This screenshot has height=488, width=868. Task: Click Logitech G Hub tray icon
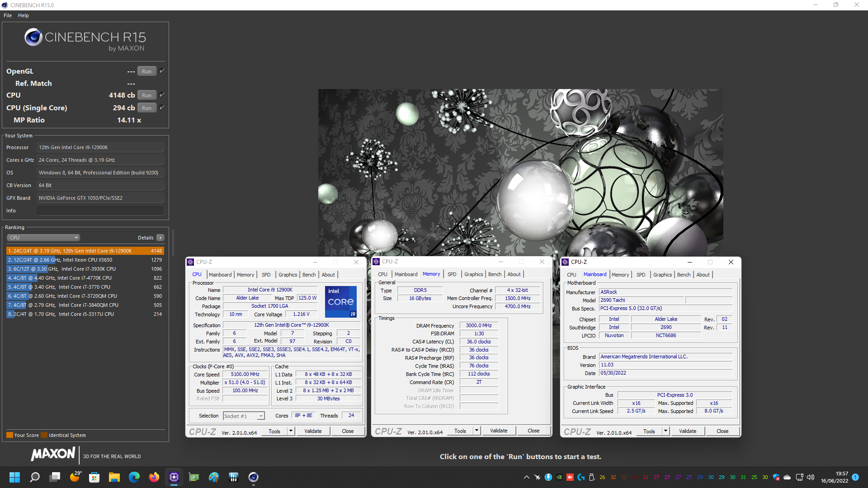[581, 477]
